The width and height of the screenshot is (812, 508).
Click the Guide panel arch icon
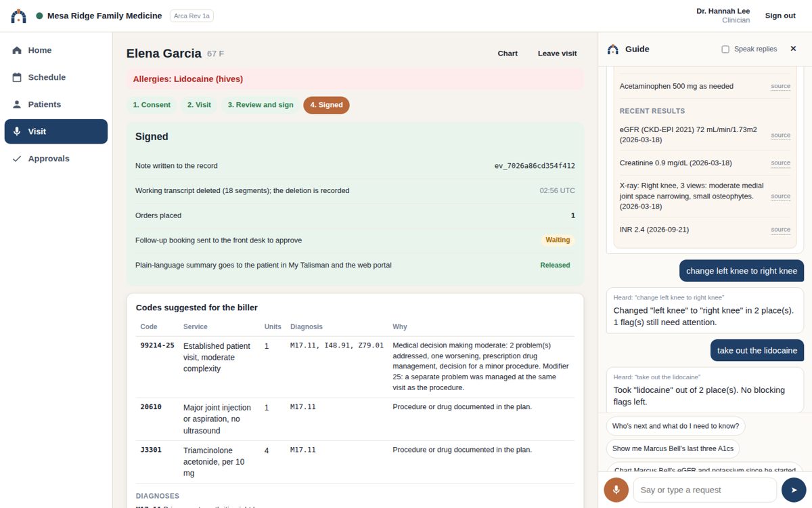[613, 49]
